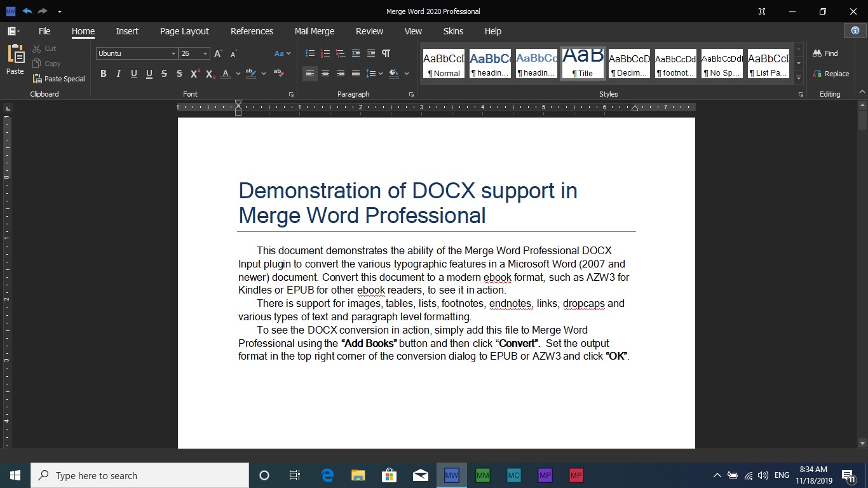
Task: Open the Paragraph dialog launcher
Action: (x=411, y=94)
